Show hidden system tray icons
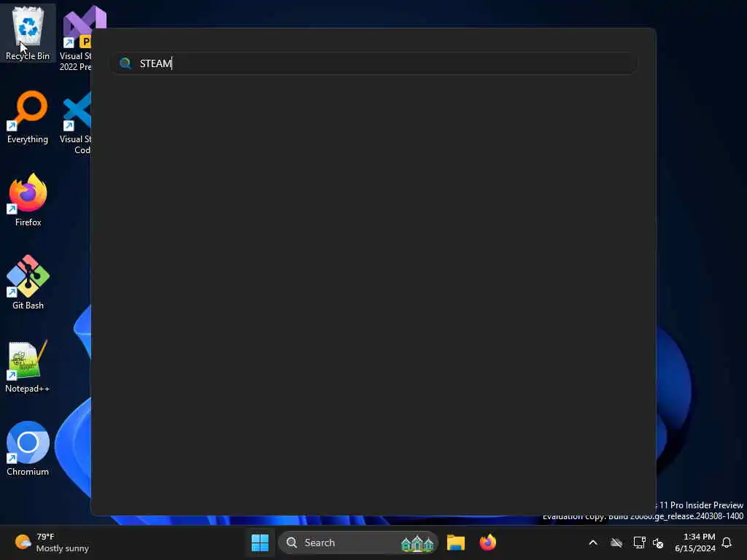The height and width of the screenshot is (560, 747). [x=593, y=542]
